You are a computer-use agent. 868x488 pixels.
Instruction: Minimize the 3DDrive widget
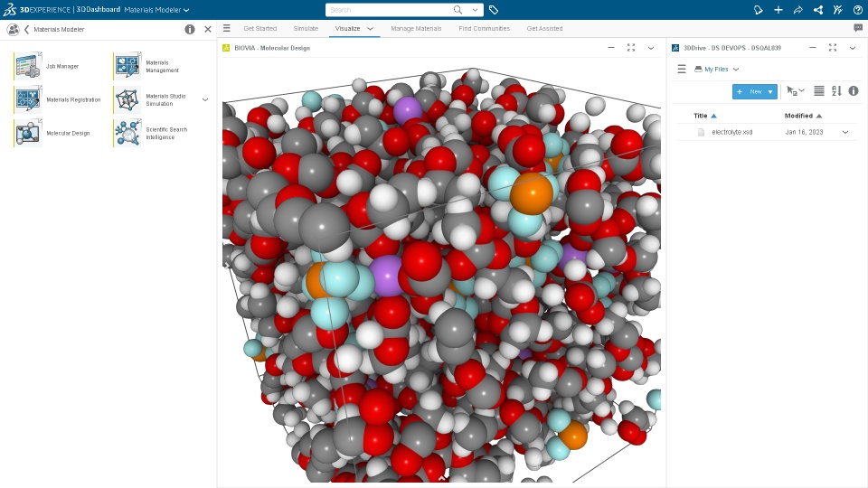pyautogui.click(x=813, y=48)
